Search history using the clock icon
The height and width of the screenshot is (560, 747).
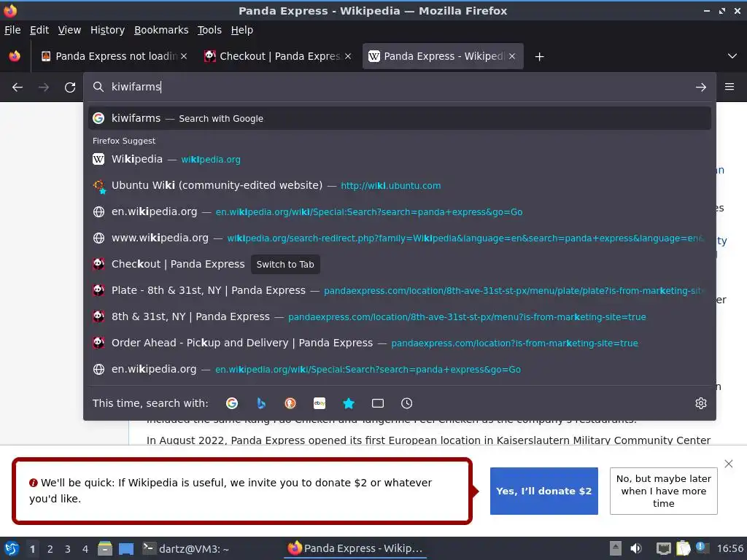click(407, 403)
